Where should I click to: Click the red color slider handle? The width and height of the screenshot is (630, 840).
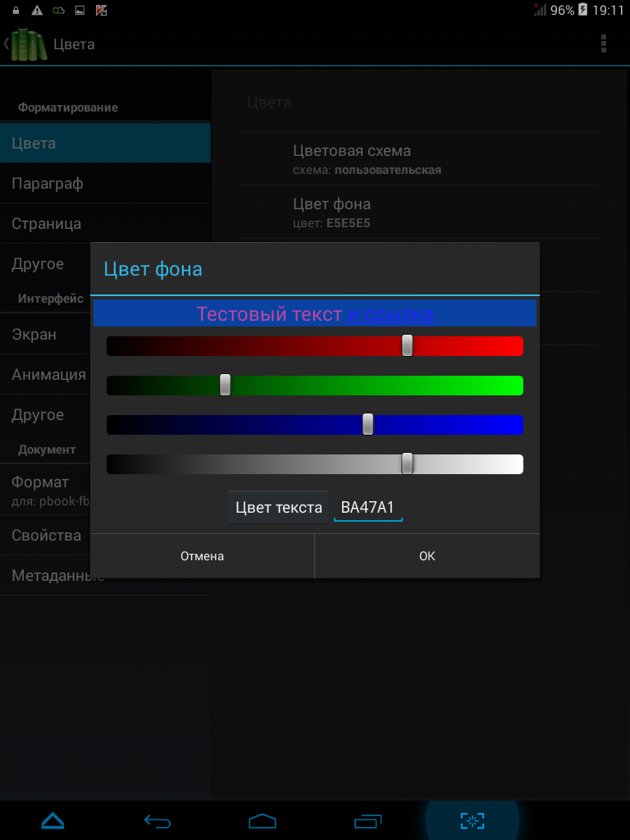coord(407,345)
